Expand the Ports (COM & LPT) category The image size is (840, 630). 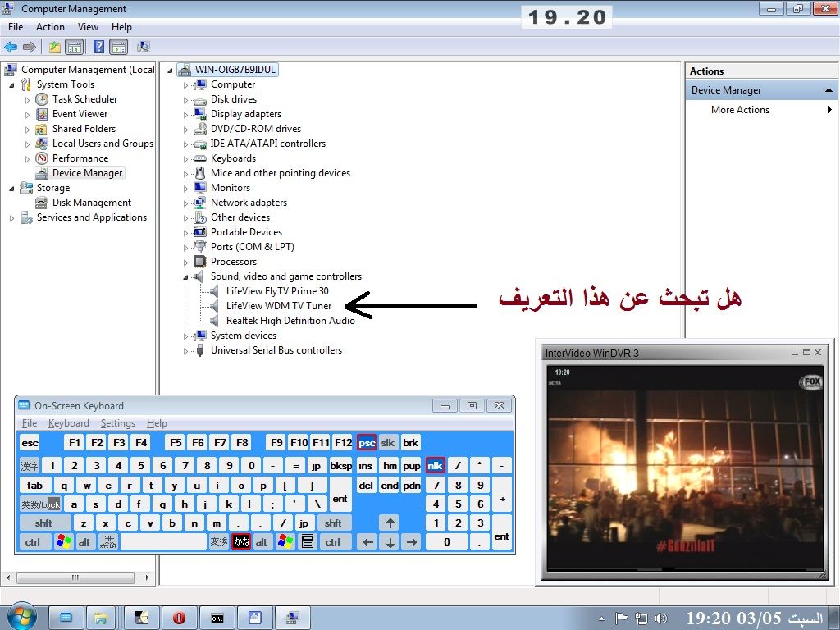pyautogui.click(x=185, y=248)
